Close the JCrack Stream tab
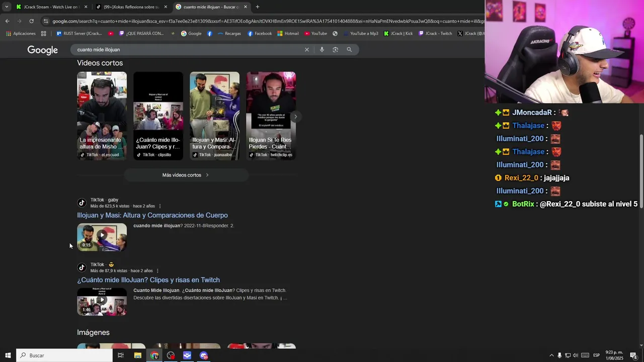 pos(86,7)
